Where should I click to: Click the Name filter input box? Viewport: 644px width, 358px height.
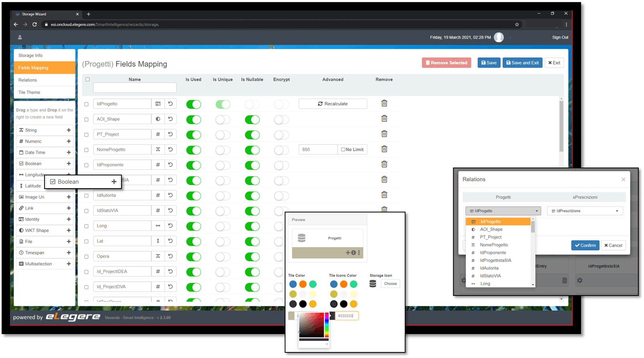click(x=135, y=88)
